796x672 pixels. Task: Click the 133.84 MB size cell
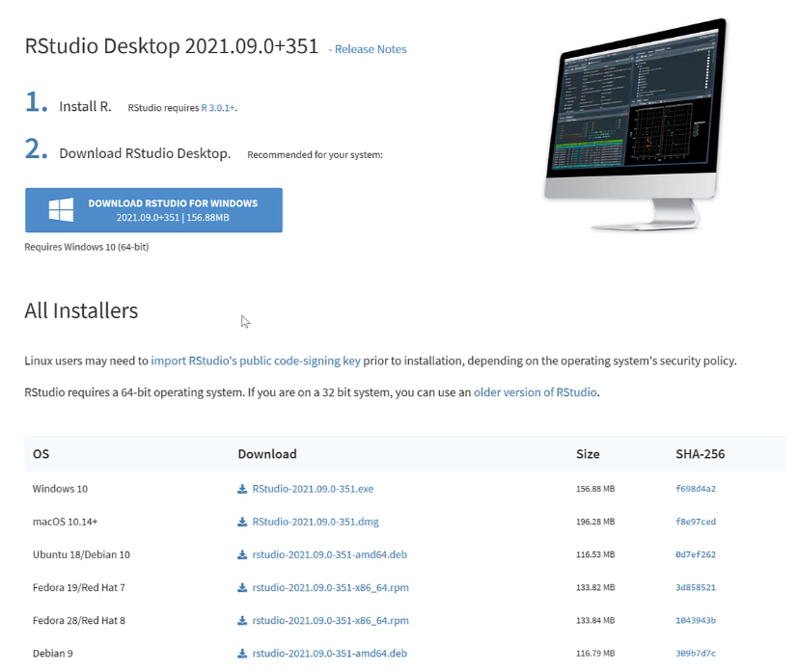595,621
